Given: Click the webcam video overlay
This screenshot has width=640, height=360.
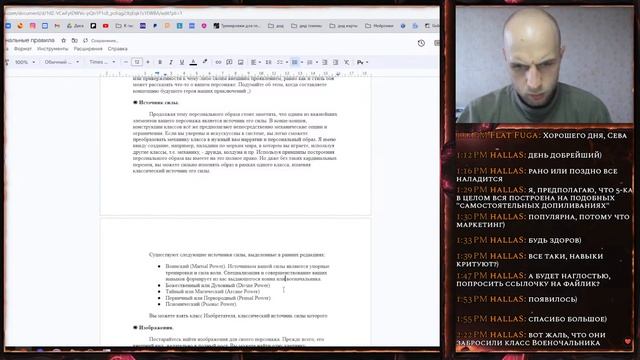Looking at the screenshot, I should pos(544,64).
